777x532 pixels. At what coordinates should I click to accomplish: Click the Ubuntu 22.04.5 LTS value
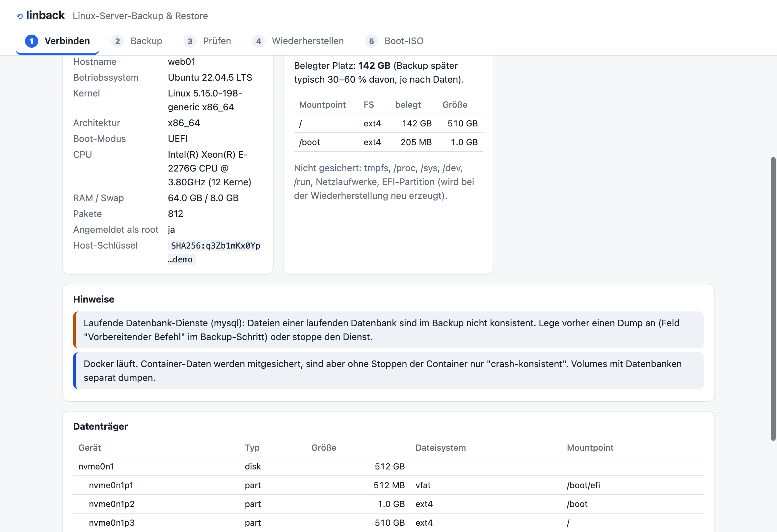(x=210, y=78)
